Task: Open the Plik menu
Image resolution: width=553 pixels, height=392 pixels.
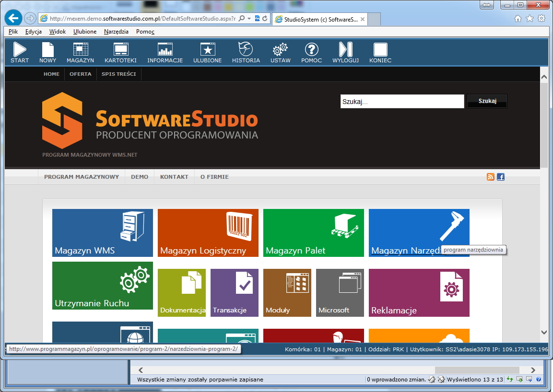Action: click(x=13, y=31)
